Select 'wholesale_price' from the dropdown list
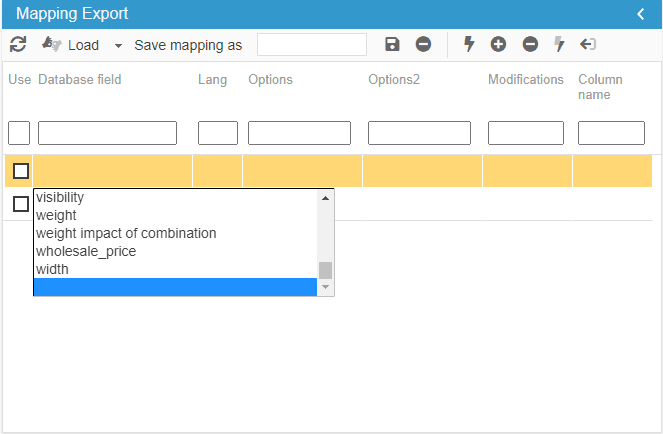 [x=86, y=251]
